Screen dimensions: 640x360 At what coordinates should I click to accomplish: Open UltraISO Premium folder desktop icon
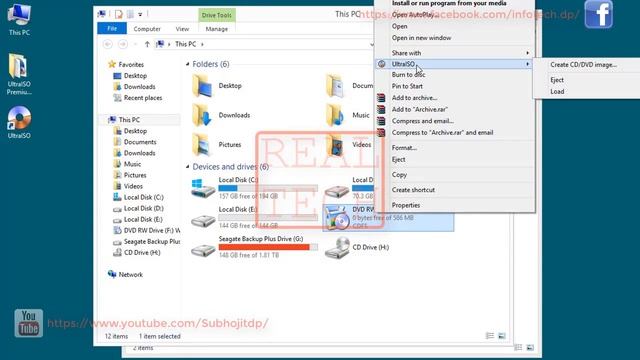19,73
